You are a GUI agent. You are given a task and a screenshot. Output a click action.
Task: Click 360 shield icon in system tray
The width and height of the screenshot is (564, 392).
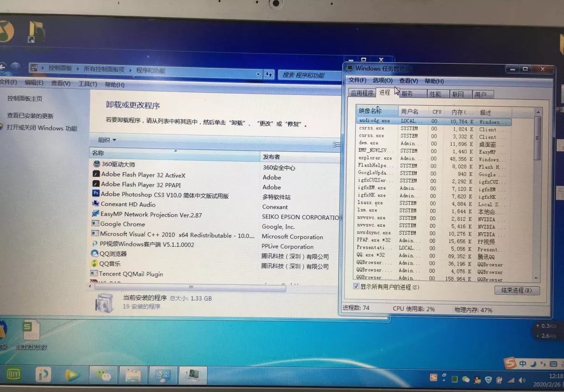tap(488, 379)
